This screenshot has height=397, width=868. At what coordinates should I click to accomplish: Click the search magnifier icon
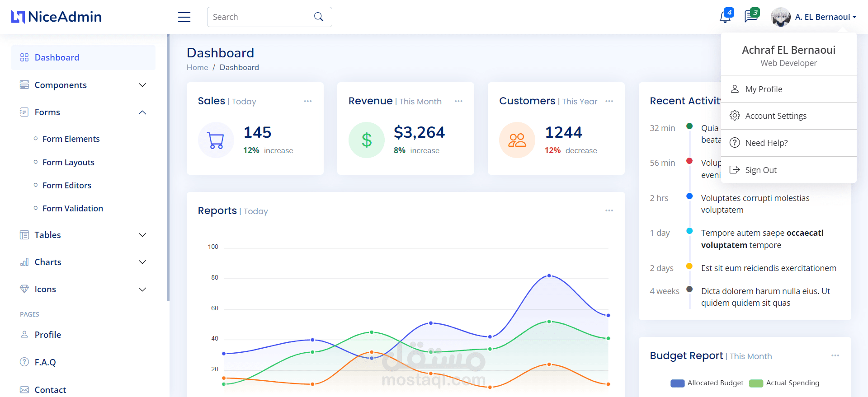coord(319,17)
